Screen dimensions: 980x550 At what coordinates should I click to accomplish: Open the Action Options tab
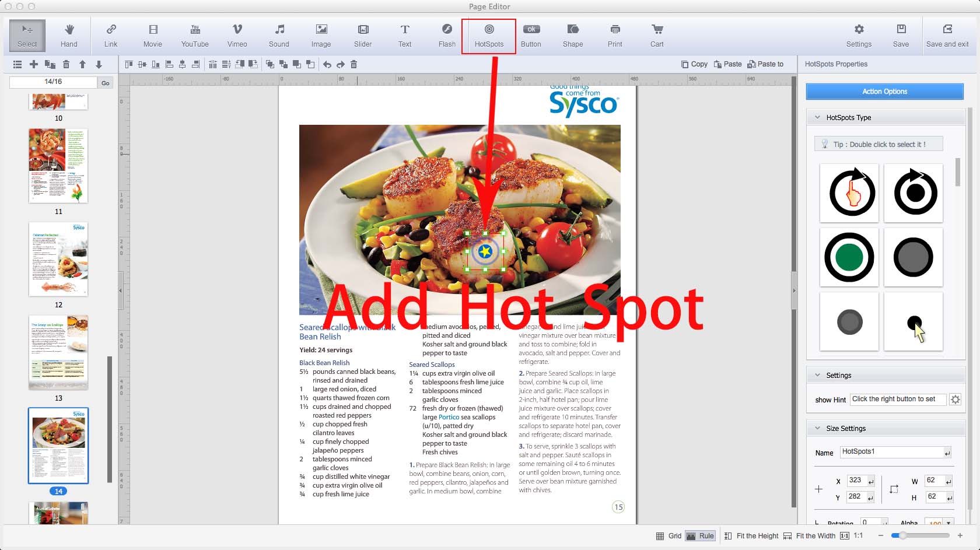[884, 92]
